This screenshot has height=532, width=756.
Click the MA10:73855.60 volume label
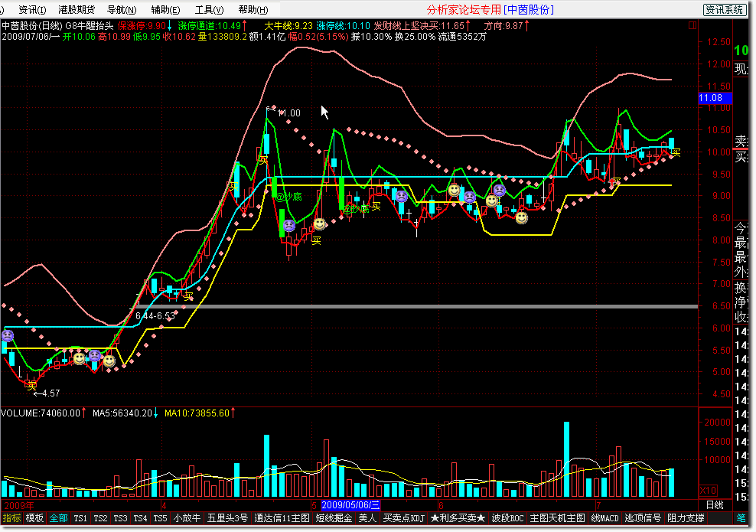197,413
